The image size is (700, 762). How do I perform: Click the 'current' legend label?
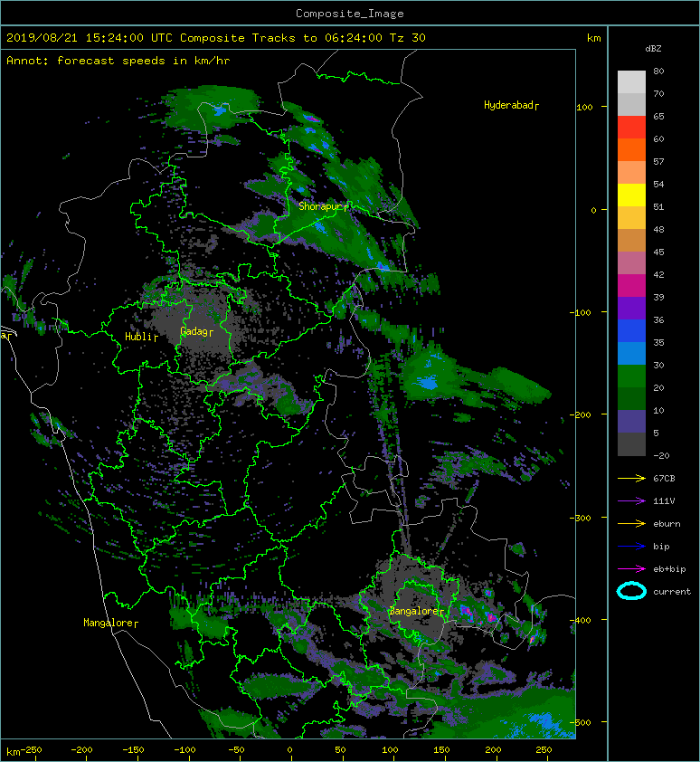coord(672,592)
